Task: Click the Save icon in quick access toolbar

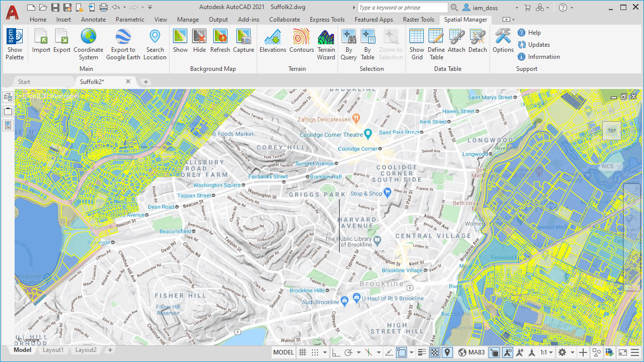Action: (55, 8)
